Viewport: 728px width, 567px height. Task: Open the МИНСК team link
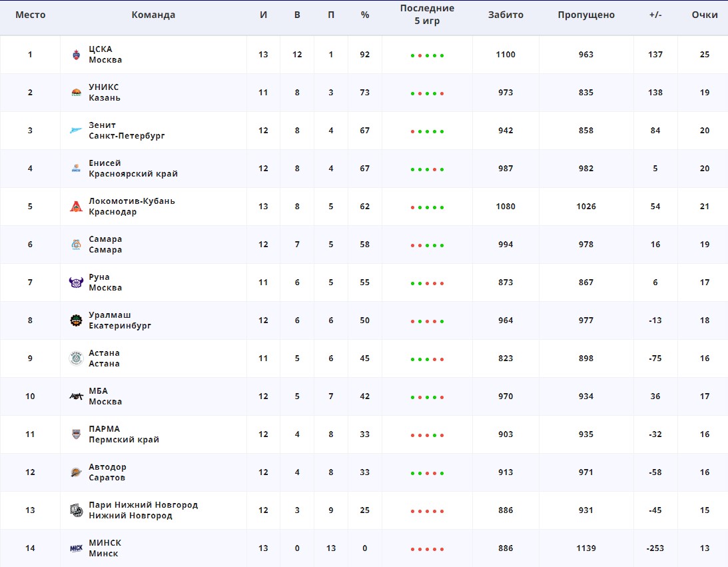pos(105,548)
